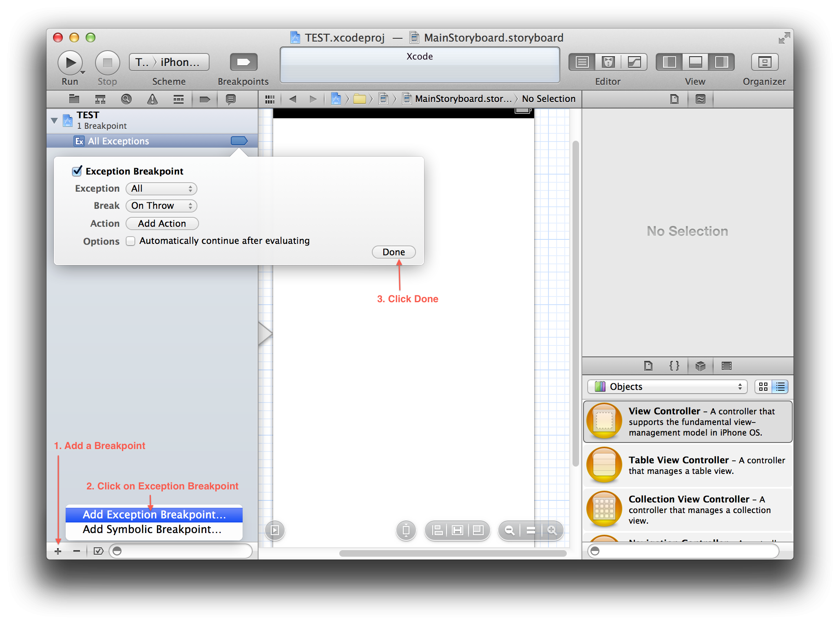Open the Breakpoint navigator tab icon

click(x=204, y=99)
